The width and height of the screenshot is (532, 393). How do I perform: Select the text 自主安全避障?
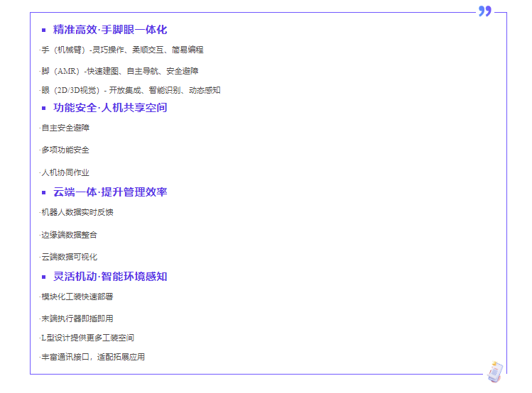click(65, 128)
